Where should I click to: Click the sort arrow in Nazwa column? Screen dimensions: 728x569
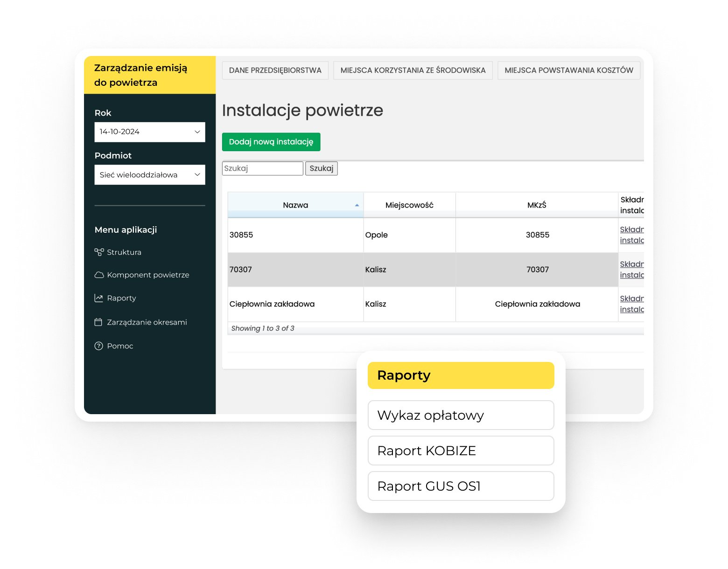click(x=357, y=205)
